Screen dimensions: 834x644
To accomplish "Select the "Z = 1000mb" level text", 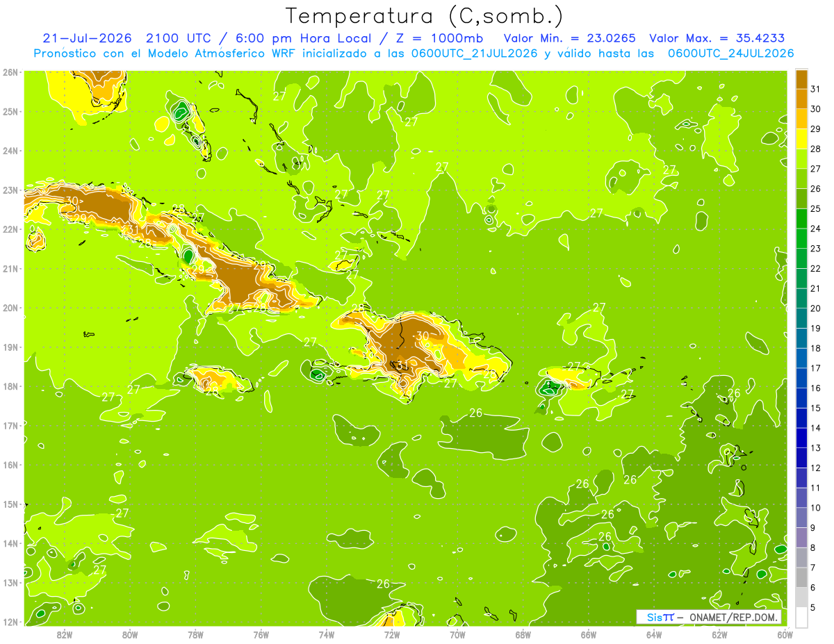I will [x=440, y=38].
